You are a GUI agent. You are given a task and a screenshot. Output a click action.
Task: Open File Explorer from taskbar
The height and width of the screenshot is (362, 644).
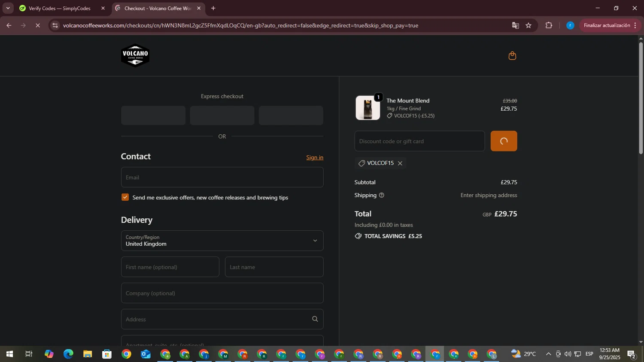(88, 354)
